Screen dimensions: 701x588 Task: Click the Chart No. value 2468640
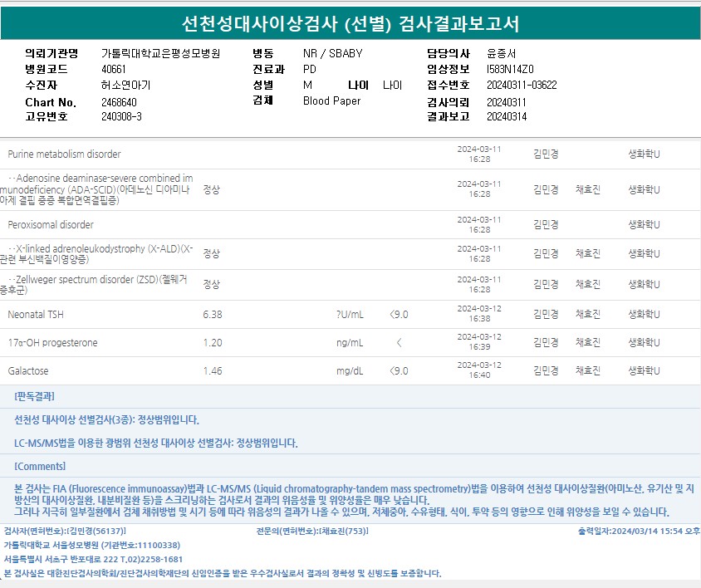coord(119,102)
